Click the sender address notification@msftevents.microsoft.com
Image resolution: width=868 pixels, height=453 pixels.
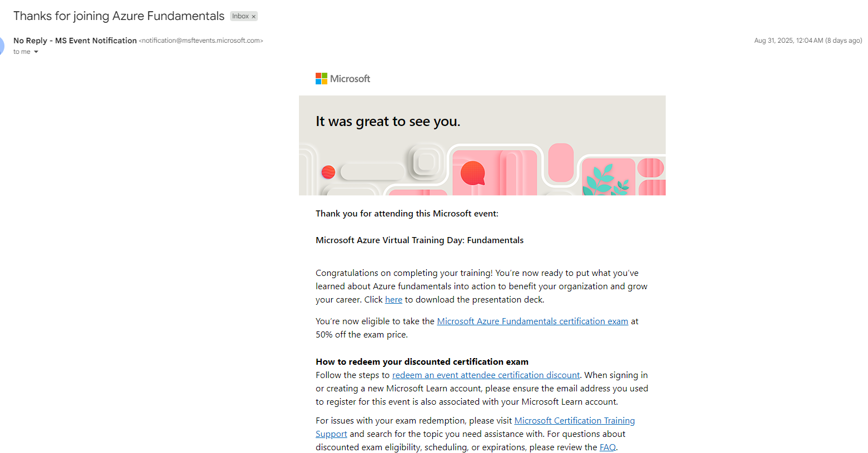click(x=201, y=41)
